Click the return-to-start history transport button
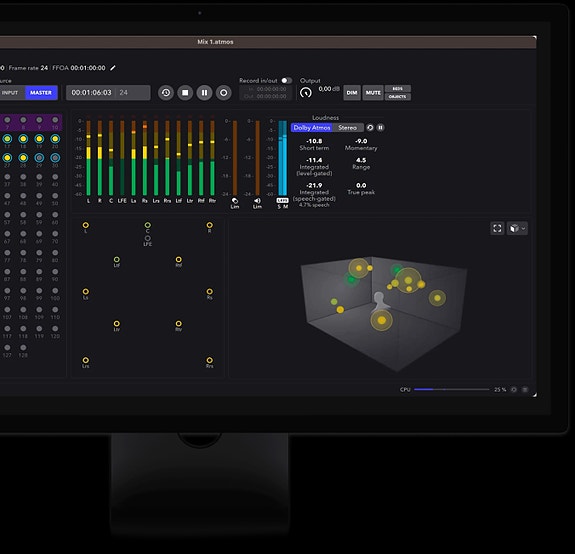The height and width of the screenshot is (554, 575). point(166,93)
